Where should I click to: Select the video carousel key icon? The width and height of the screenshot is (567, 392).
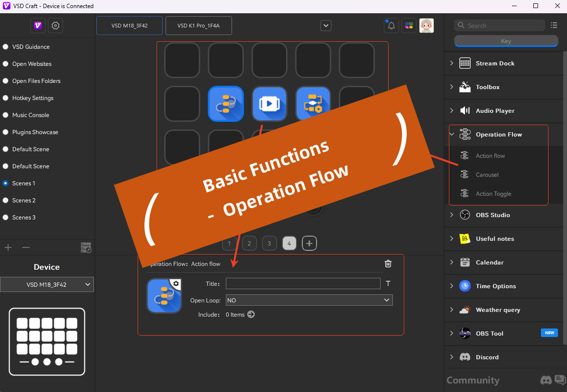269,103
